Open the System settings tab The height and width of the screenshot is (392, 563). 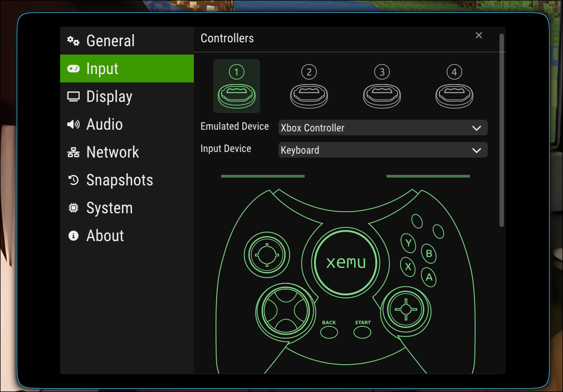(127, 208)
